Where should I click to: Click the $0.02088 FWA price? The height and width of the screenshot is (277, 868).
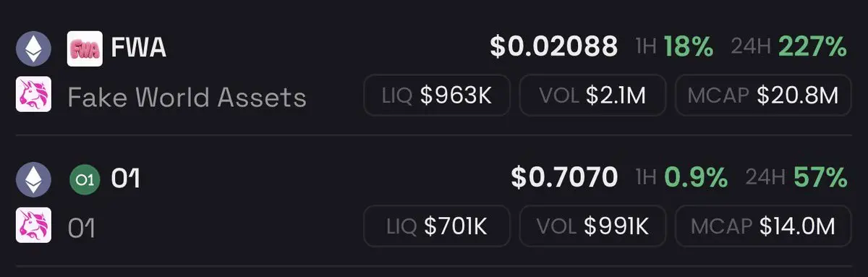click(554, 48)
